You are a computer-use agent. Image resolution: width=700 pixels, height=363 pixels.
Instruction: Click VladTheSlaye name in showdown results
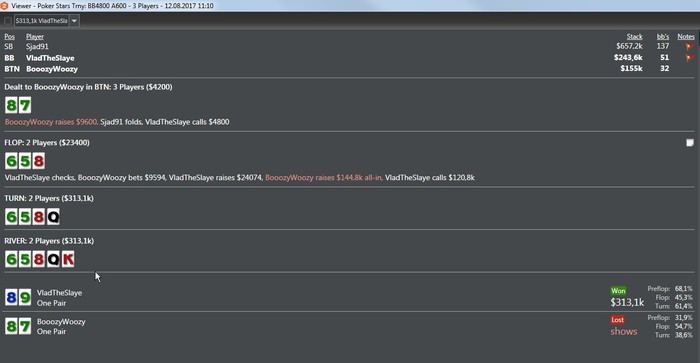pos(59,293)
